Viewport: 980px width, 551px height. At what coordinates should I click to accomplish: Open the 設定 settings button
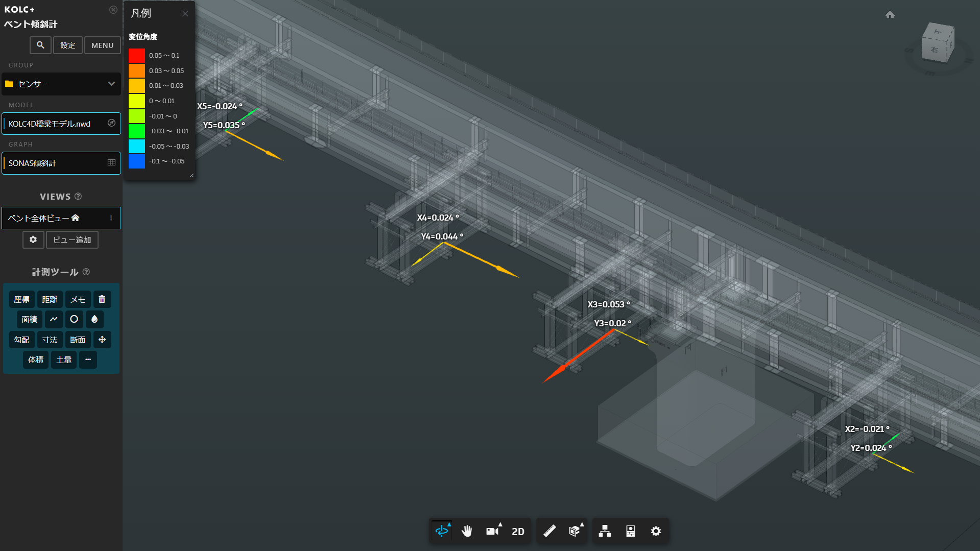(x=68, y=45)
